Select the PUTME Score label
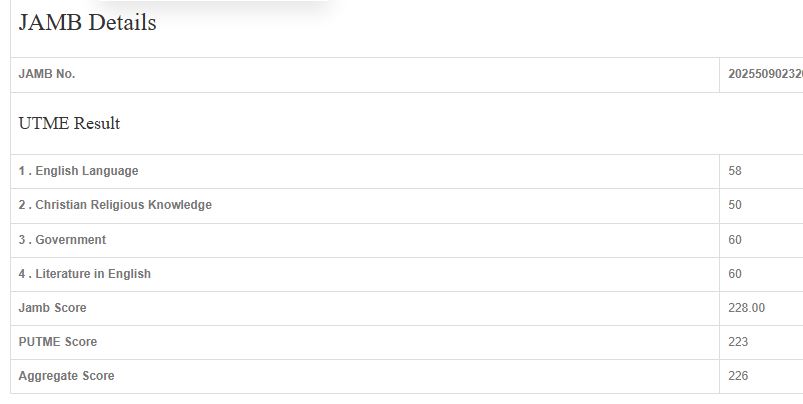 58,342
